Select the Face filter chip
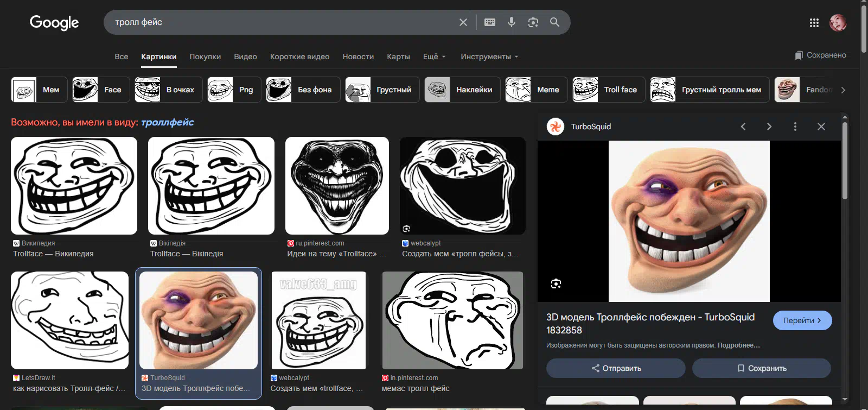 pos(101,90)
